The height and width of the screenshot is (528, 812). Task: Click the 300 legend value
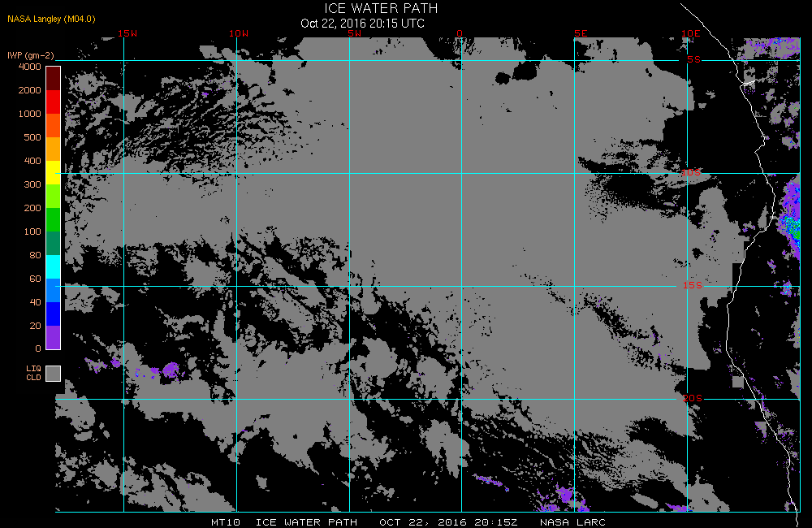pyautogui.click(x=32, y=184)
